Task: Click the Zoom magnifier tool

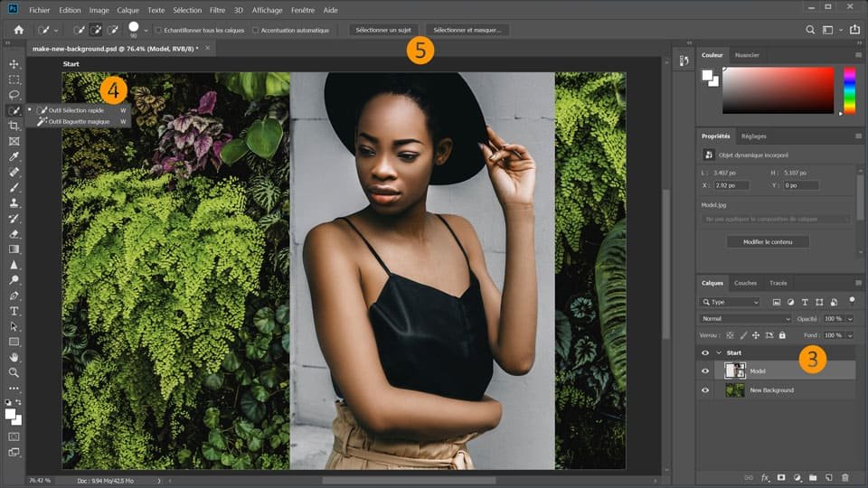Action: (x=14, y=372)
